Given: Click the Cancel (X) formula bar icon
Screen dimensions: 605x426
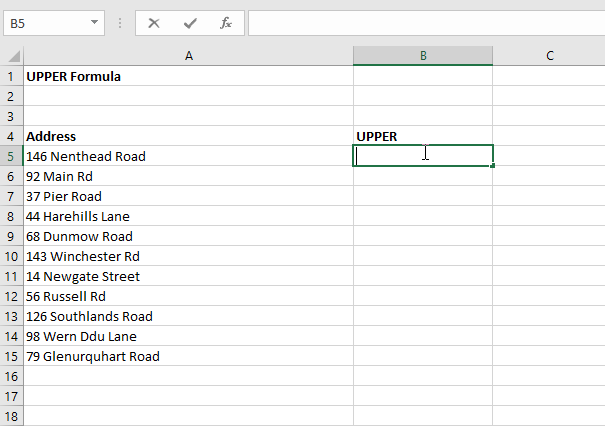Looking at the screenshot, I should coord(154,22).
